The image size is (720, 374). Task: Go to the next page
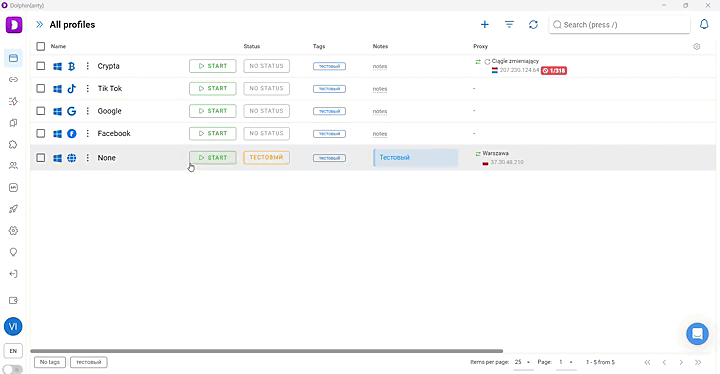point(681,363)
